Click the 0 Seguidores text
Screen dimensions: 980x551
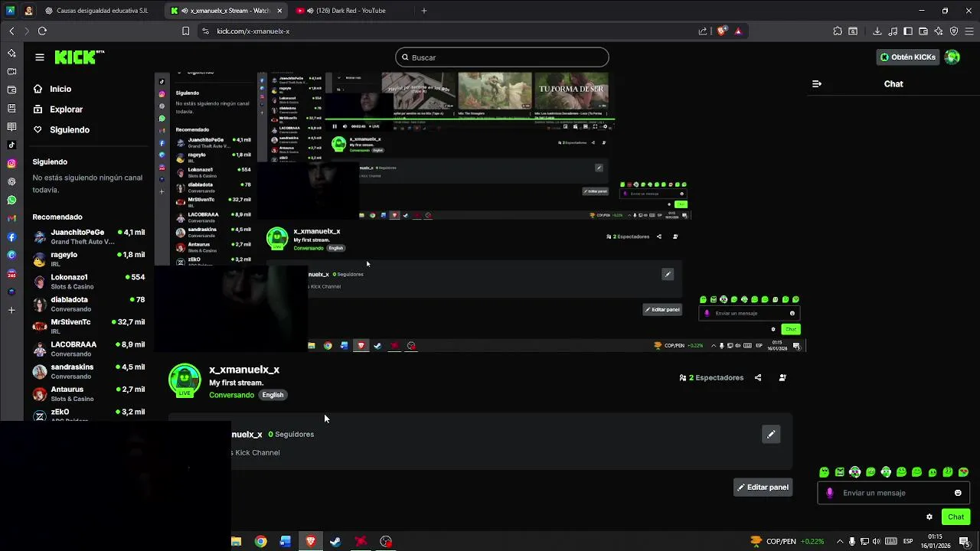point(291,434)
